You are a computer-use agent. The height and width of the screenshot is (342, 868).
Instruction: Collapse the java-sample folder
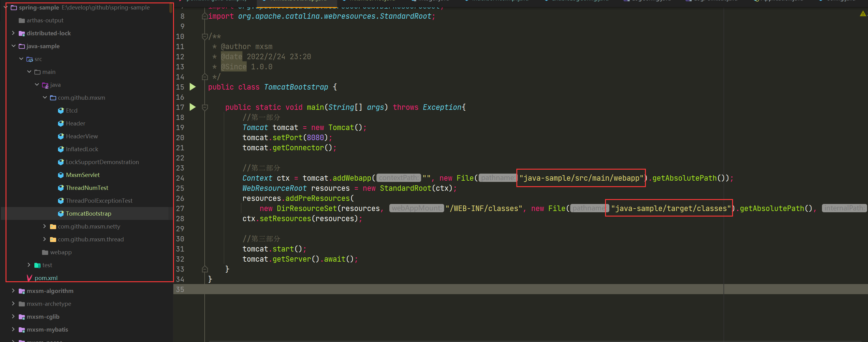(13, 46)
